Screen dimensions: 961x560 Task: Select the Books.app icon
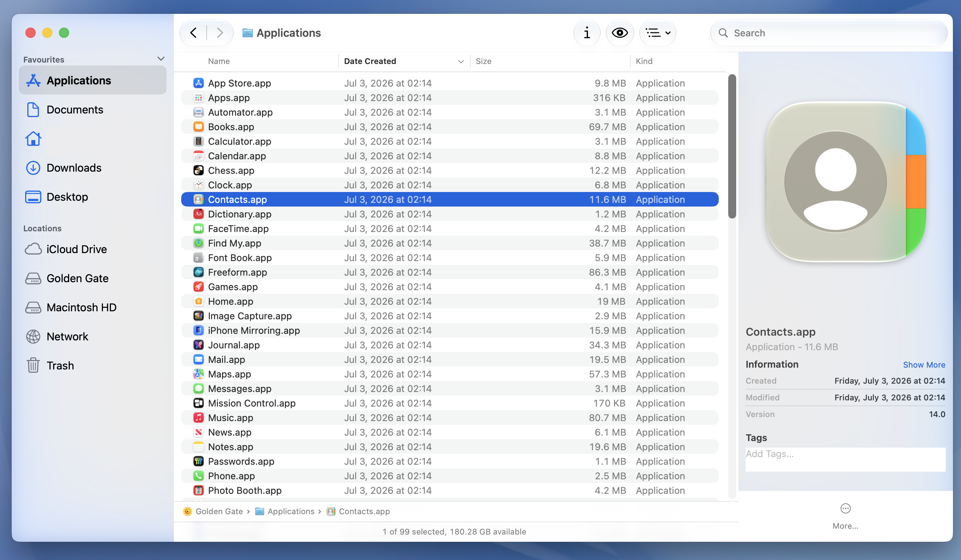(x=198, y=127)
